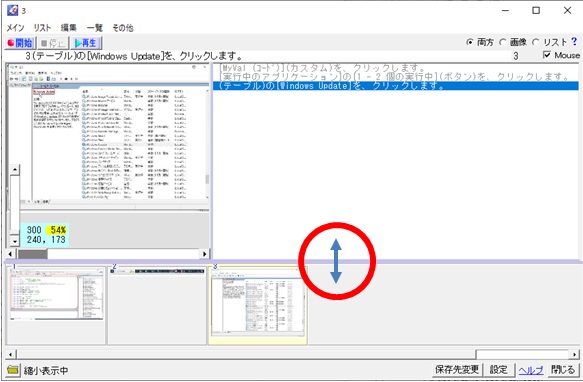The height and width of the screenshot is (382, 583).
Task: Click the thumbnail strip horizontal scrollbar thumb
Action: [523, 354]
